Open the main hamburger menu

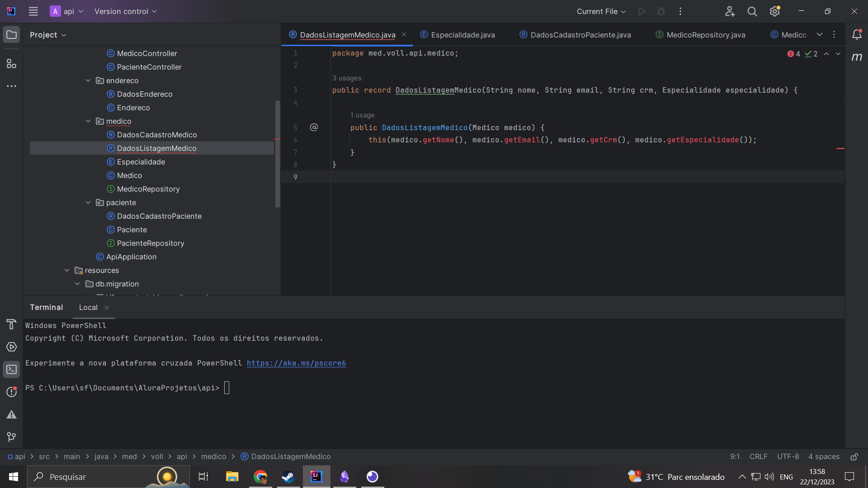click(33, 11)
